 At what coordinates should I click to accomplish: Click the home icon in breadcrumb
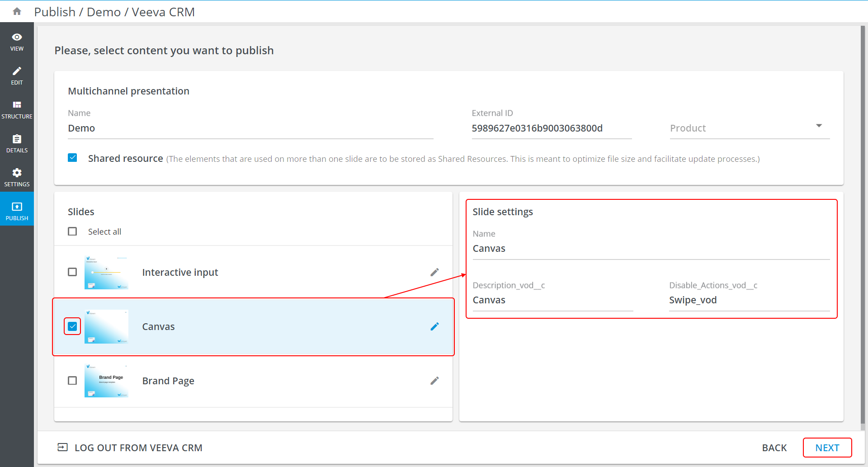[17, 11]
